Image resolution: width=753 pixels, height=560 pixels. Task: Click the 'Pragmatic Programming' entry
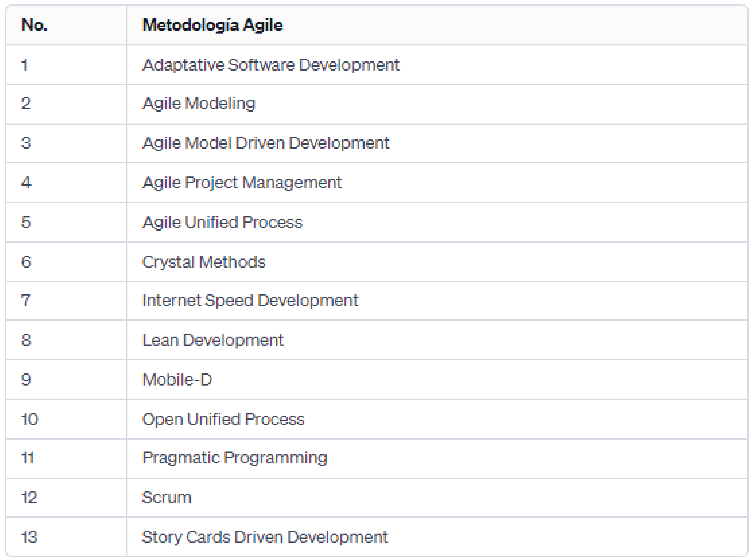coord(235,458)
